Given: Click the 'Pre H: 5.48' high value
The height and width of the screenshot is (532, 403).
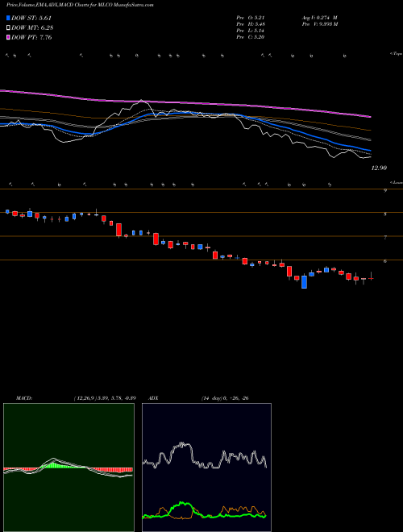Looking at the screenshot, I should pos(251,24).
